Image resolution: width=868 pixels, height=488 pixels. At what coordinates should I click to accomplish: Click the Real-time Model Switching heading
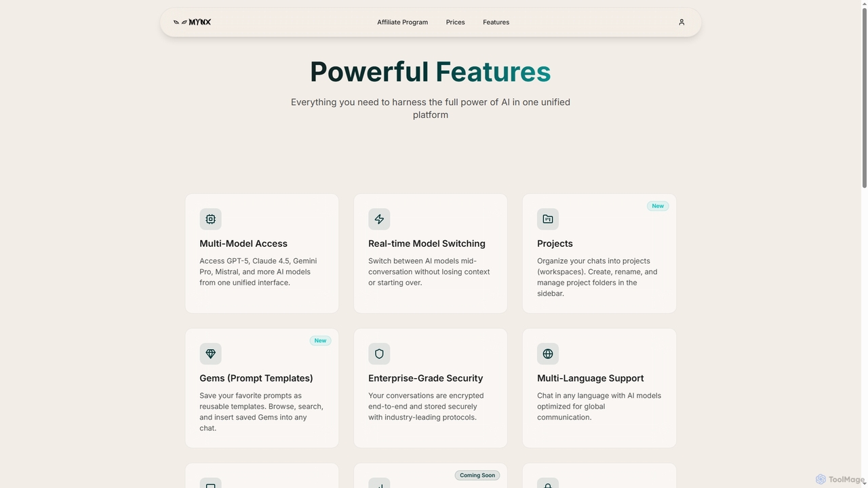pos(427,243)
